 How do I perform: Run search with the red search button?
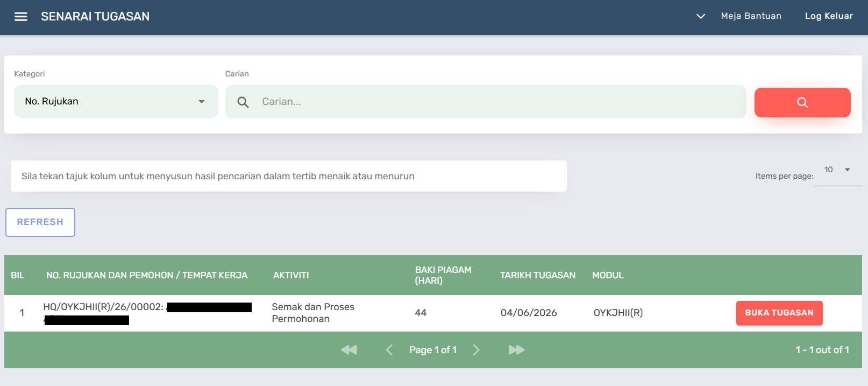[802, 102]
